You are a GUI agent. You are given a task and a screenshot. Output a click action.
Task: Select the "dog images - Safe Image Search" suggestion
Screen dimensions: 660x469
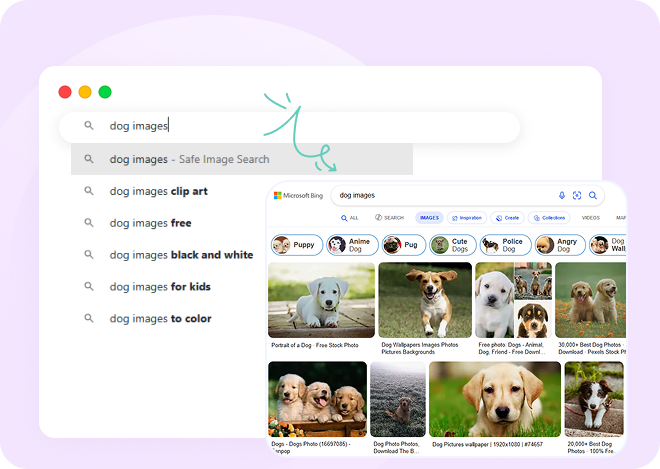click(x=189, y=159)
